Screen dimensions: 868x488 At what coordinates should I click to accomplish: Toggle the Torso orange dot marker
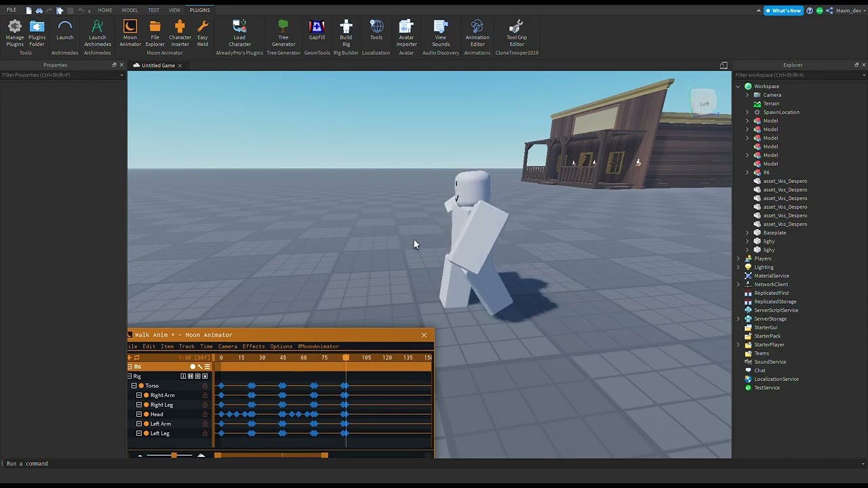click(141, 386)
